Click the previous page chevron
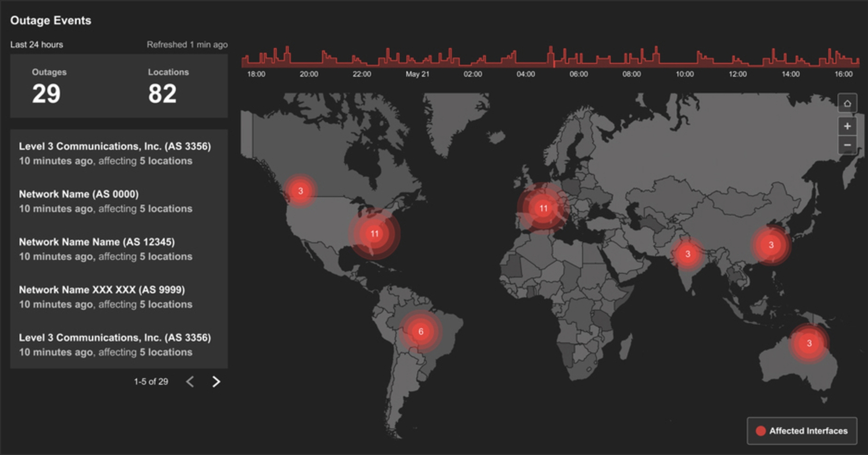The width and height of the screenshot is (868, 455). pos(190,381)
